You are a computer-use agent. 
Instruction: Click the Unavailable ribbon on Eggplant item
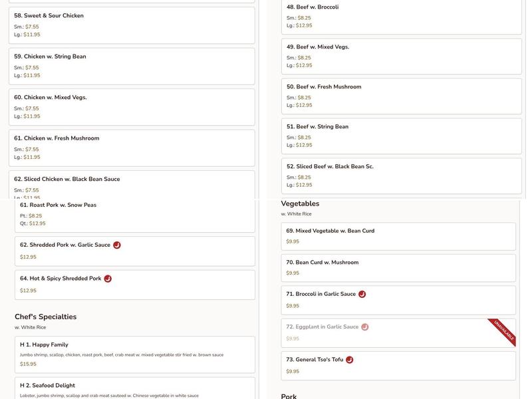pos(502,331)
